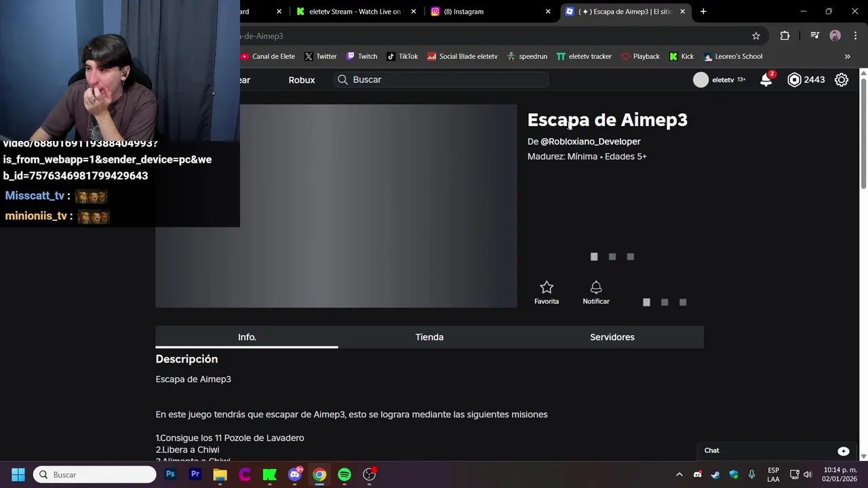Click the game thumbnail preview image
This screenshot has width=868, height=488.
pos(336,206)
